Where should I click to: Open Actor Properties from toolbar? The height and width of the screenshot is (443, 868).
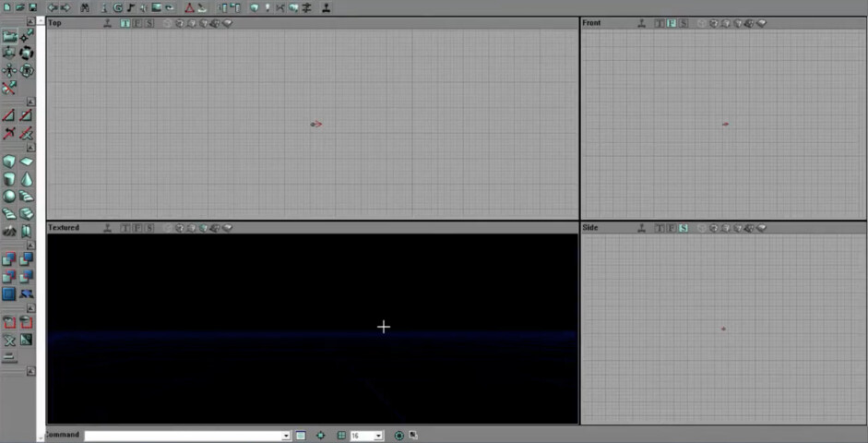click(222, 7)
